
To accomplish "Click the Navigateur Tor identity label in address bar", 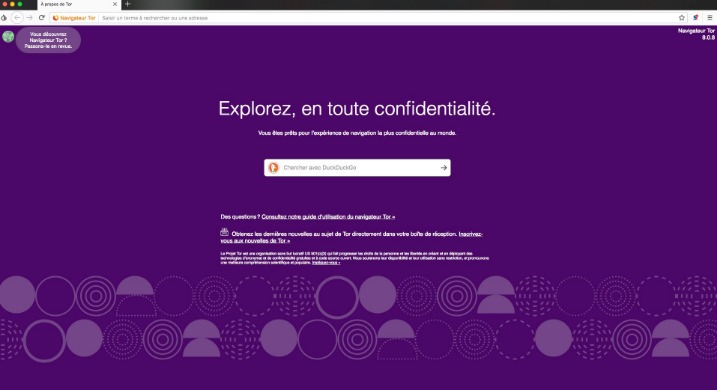I will coord(74,18).
